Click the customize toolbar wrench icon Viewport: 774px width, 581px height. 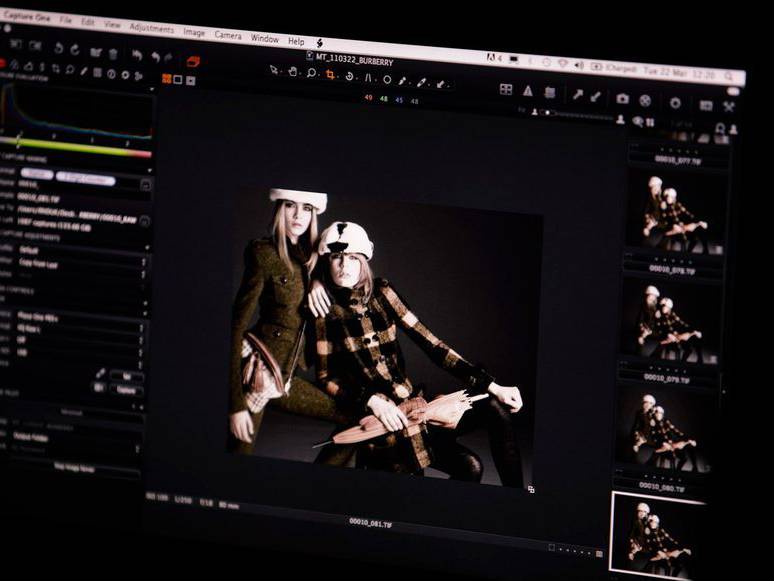point(728,106)
